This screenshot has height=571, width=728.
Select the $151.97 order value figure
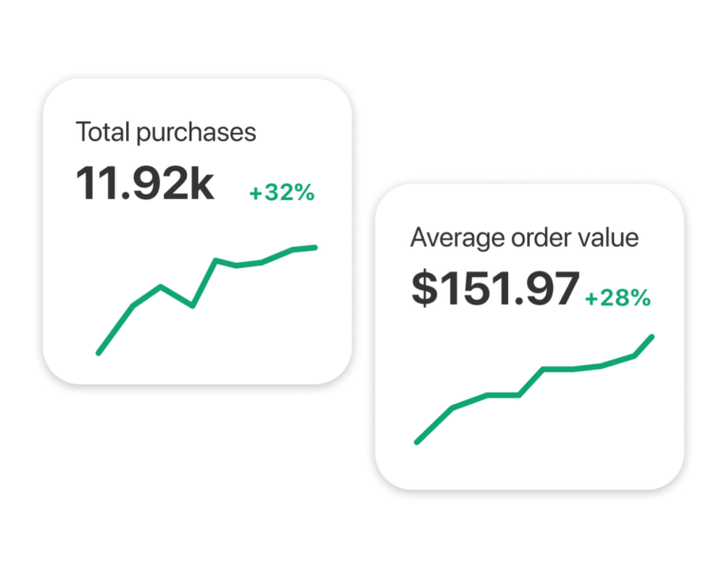495,288
